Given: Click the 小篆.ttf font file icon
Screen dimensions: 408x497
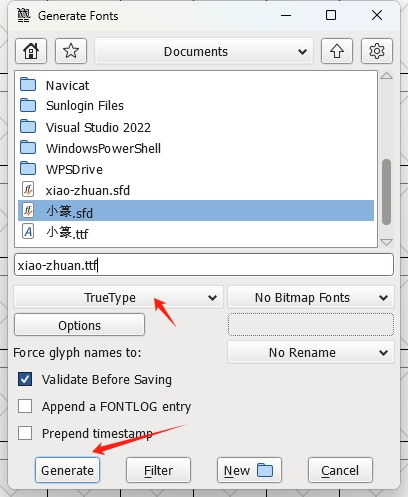Looking at the screenshot, I should pyautogui.click(x=28, y=232).
